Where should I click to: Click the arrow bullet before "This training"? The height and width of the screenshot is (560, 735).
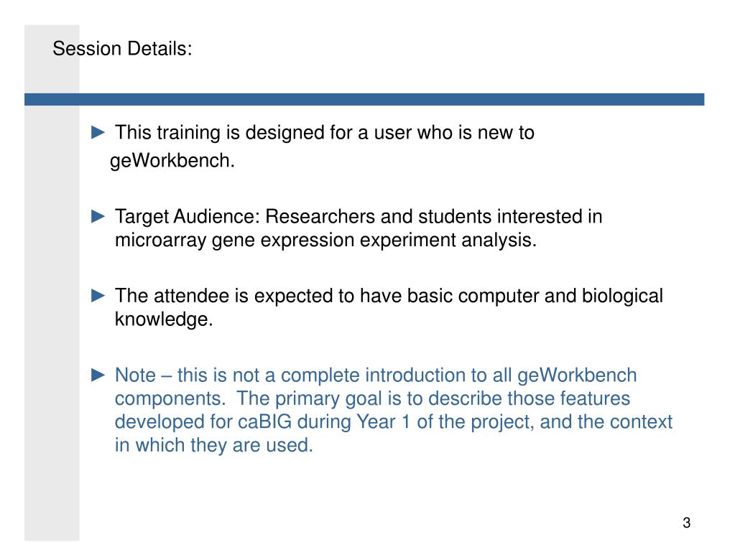point(98,133)
